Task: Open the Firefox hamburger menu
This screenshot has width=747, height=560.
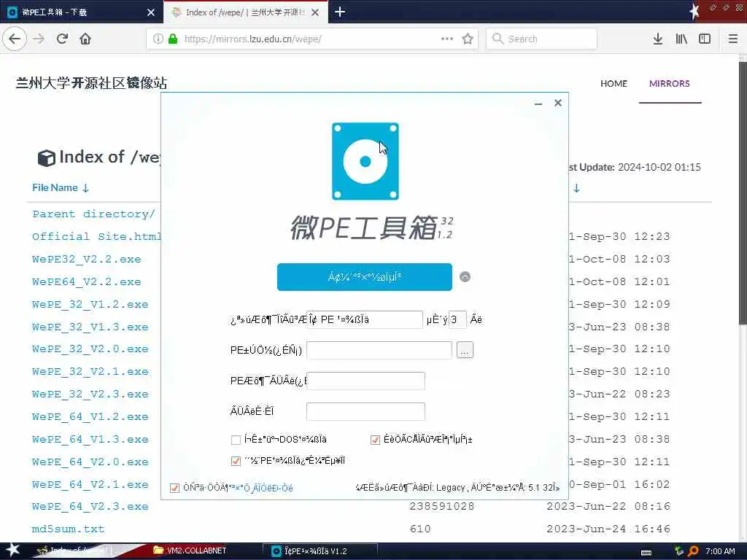Action: point(733,39)
